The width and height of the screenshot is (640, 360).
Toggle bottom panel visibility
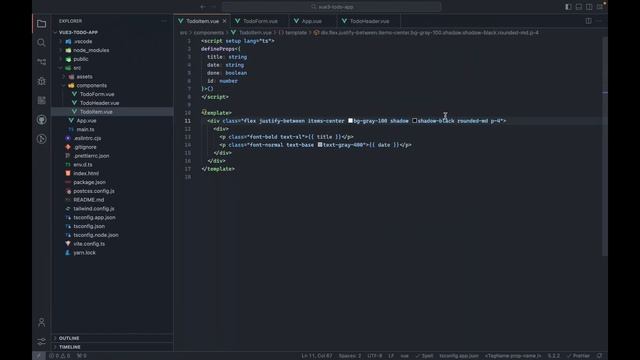(579, 7)
